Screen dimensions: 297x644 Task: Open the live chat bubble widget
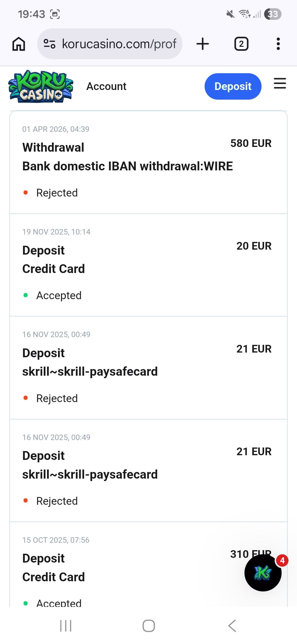coord(263,573)
